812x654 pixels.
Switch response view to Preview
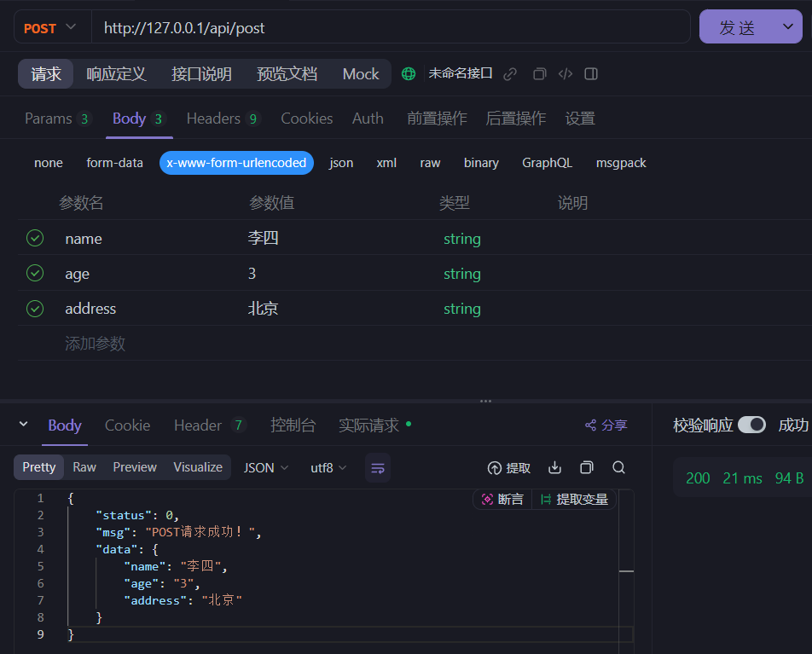pyautogui.click(x=135, y=467)
